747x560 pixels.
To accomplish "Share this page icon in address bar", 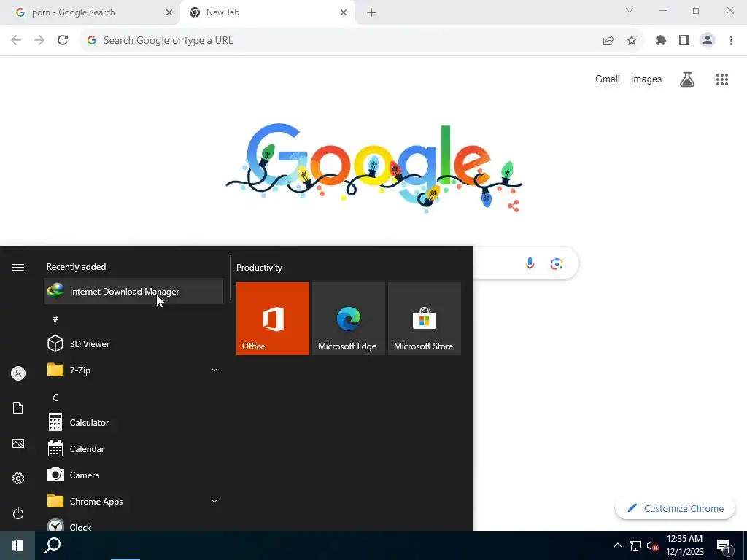I will [x=608, y=41].
